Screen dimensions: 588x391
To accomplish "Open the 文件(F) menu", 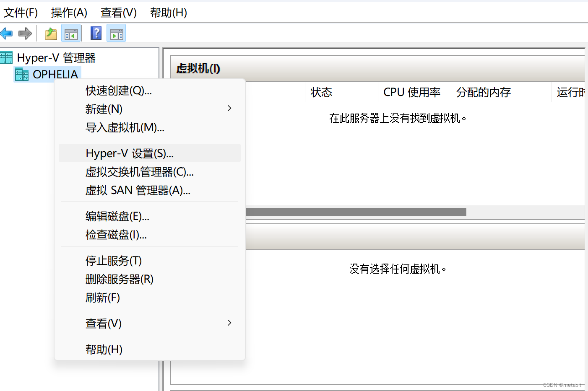I will click(21, 13).
